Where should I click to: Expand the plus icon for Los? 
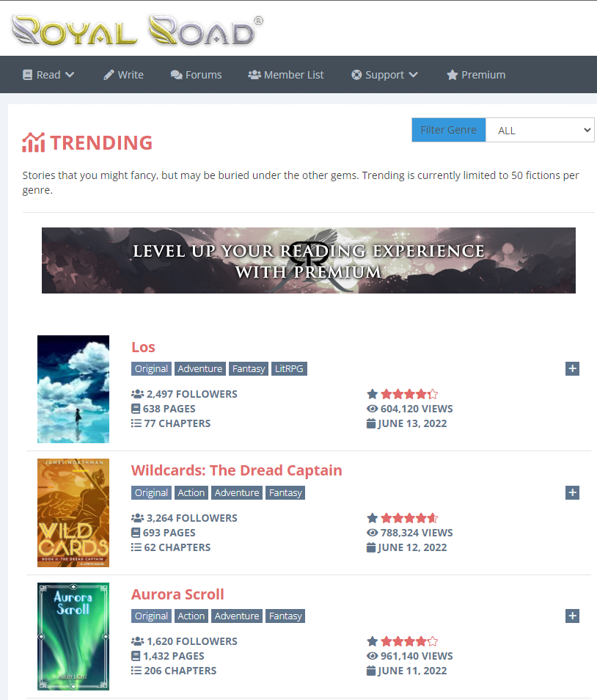point(572,368)
